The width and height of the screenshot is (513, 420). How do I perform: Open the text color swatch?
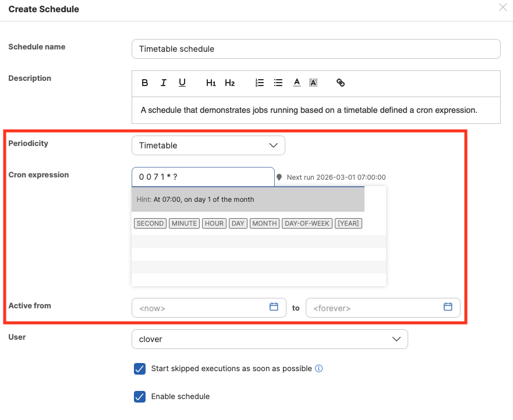tap(296, 83)
